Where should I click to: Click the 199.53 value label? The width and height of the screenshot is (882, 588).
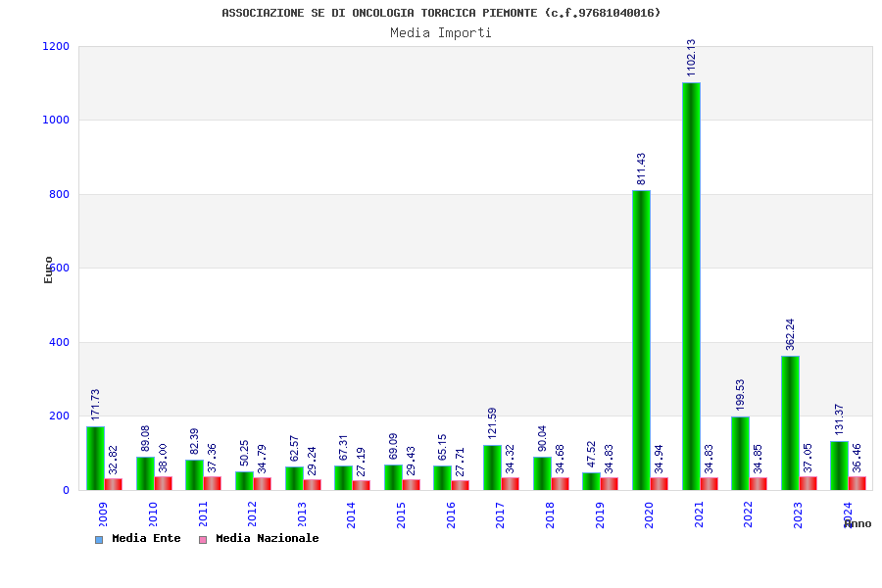click(740, 395)
